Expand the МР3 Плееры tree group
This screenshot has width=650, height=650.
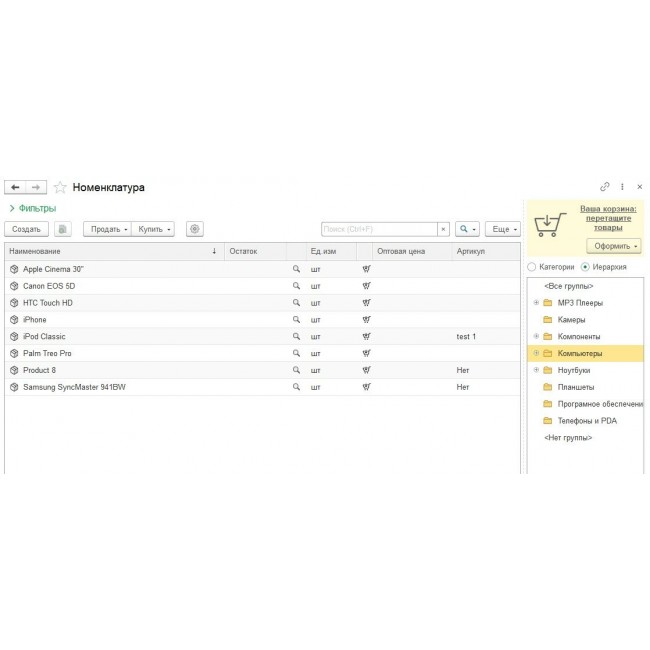point(536,303)
